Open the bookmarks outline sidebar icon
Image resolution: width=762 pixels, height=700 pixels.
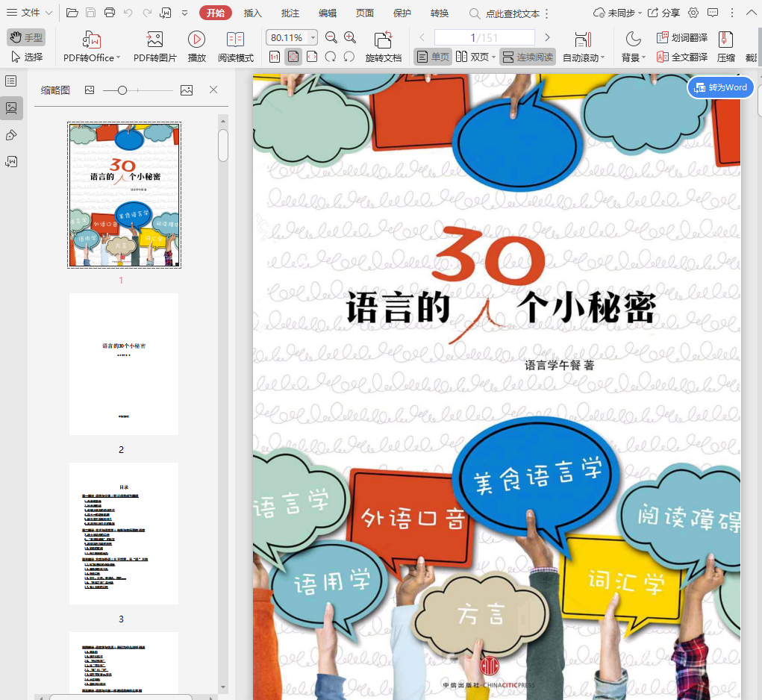(11, 81)
